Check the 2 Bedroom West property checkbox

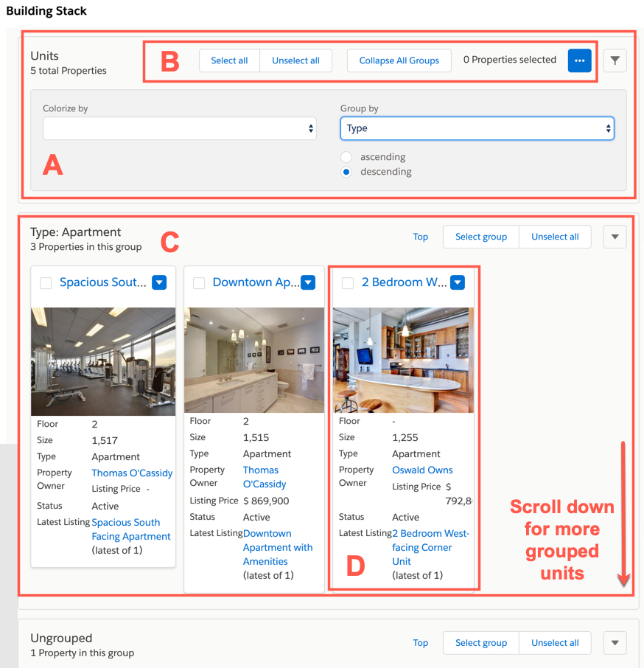[x=347, y=282]
